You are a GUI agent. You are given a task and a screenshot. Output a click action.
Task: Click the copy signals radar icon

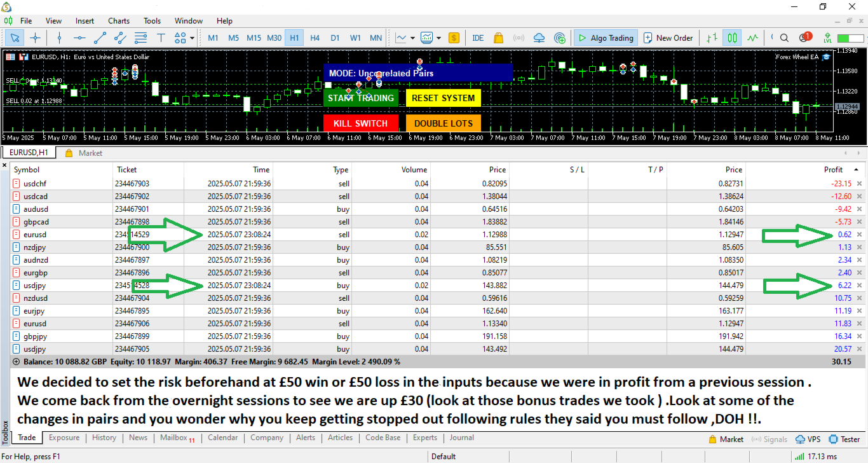(559, 38)
